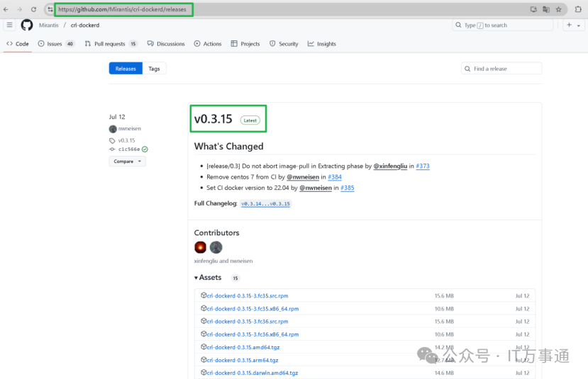
Task: Download cri-dockerd-0.3.15.amd64.tgz
Action: [x=243, y=347]
